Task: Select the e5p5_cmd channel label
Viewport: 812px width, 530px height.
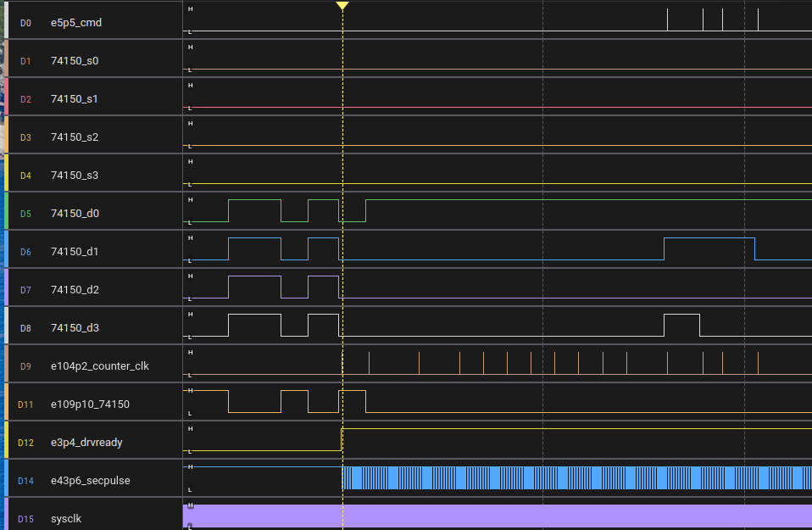Action: (76, 23)
